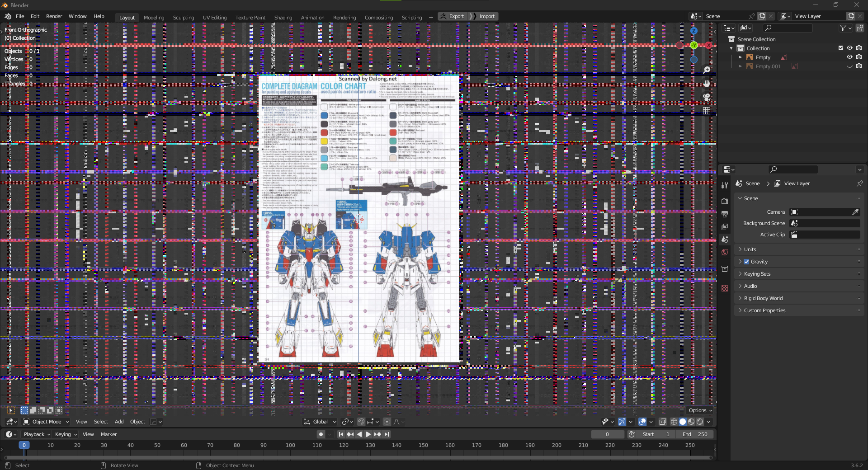Image resolution: width=868 pixels, height=470 pixels.
Task: Open the Render menu
Action: pos(54,16)
